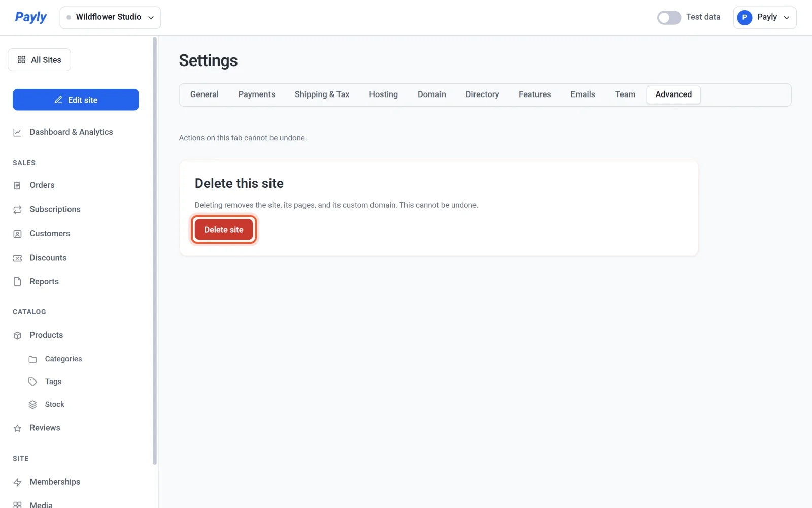812x508 pixels.
Task: Open the Payly account menu chevron
Action: (x=787, y=18)
